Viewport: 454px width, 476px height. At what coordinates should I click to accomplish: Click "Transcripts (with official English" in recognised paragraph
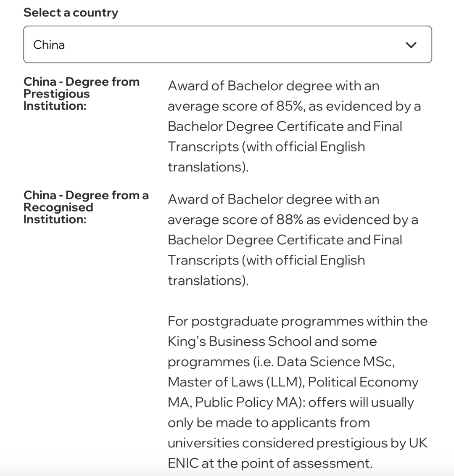tap(266, 260)
